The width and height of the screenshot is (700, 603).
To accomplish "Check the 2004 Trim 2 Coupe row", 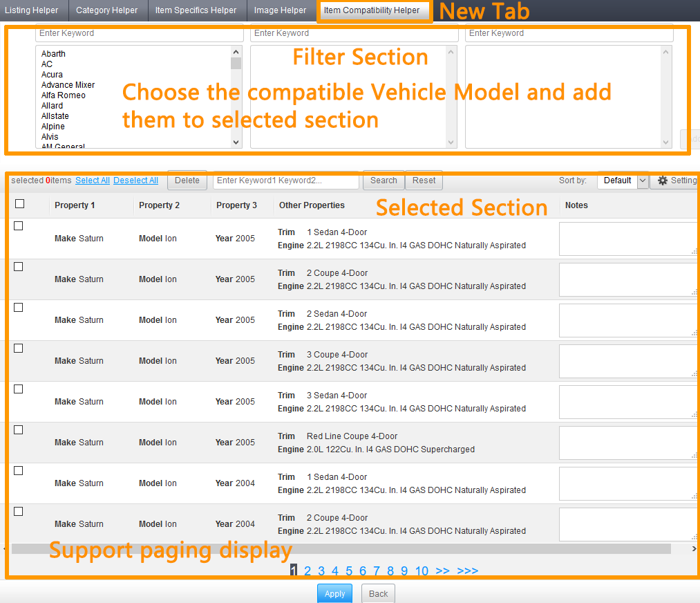I will 18,512.
